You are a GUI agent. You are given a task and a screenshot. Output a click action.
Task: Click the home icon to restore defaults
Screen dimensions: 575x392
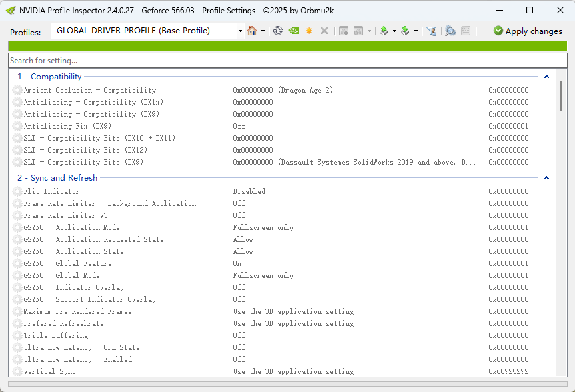252,31
